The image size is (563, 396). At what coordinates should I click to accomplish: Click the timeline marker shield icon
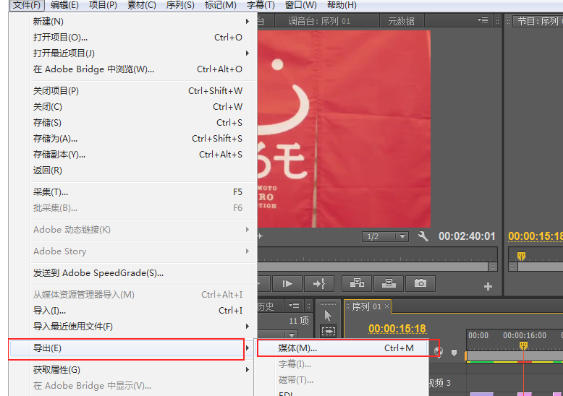tap(454, 353)
